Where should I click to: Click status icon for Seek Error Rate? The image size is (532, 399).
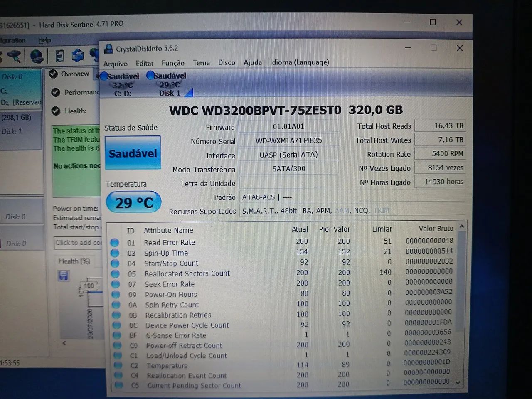coord(116,284)
